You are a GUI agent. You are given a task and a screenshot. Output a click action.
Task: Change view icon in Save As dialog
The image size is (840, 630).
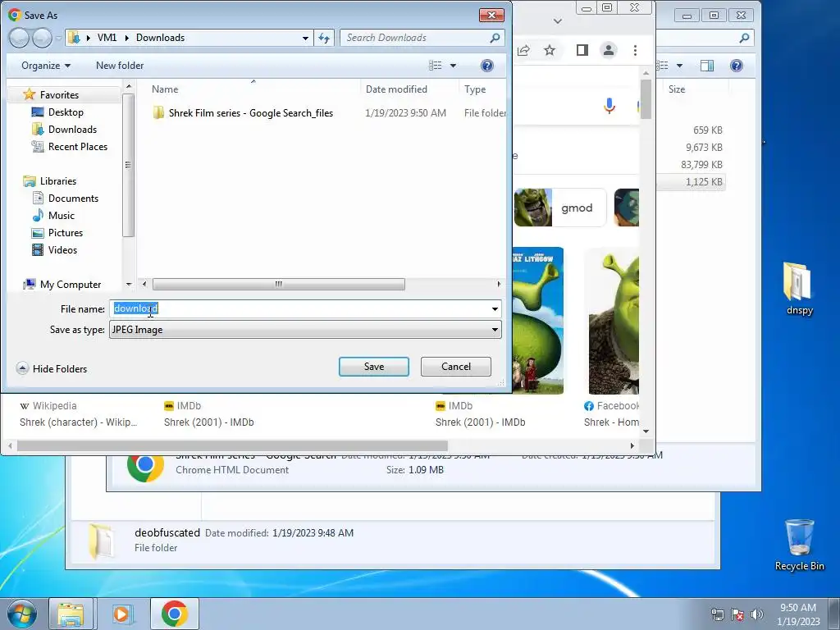click(435, 66)
